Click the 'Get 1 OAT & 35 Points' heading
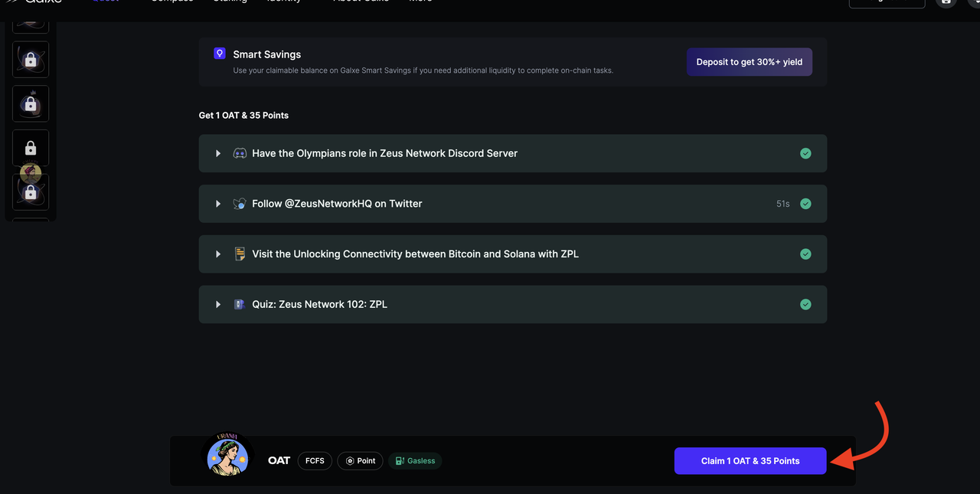The width and height of the screenshot is (980, 494). pyautogui.click(x=243, y=115)
